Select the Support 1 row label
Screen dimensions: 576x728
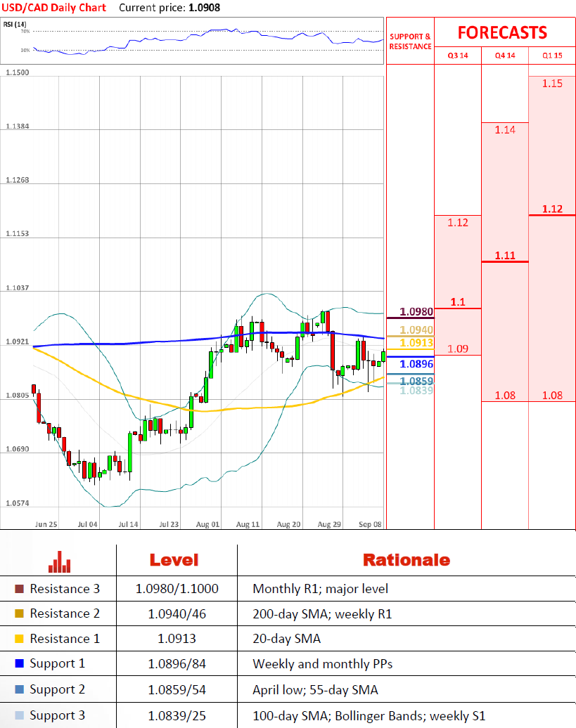point(57,663)
